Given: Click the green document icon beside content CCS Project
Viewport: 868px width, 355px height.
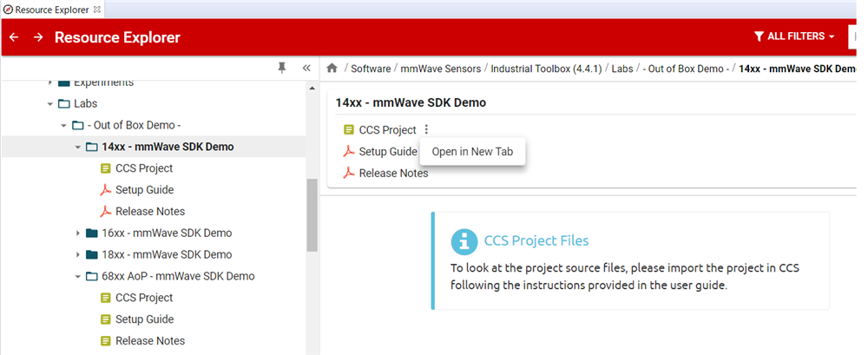Looking at the screenshot, I should tap(349, 130).
